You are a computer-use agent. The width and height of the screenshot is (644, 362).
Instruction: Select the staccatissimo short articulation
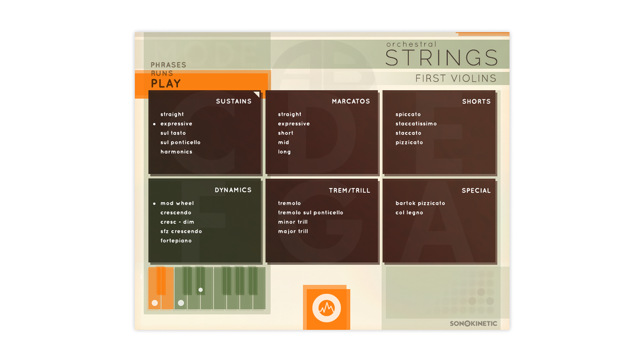click(x=416, y=124)
